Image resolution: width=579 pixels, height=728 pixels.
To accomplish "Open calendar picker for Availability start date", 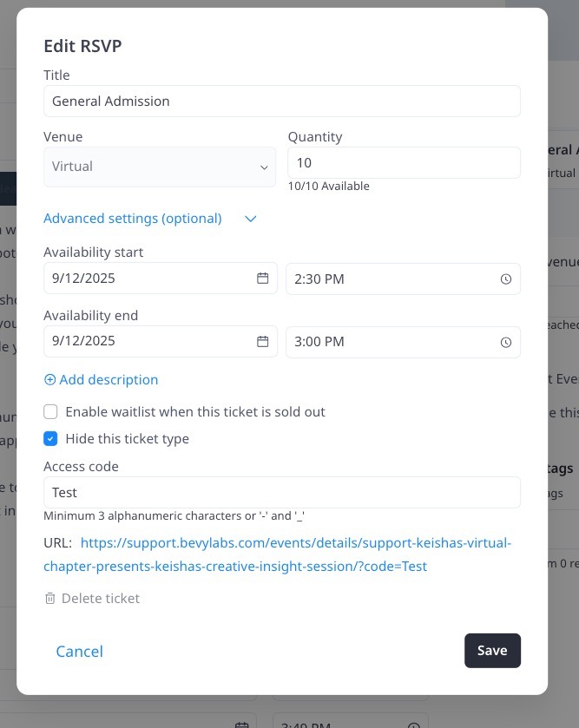I will (x=262, y=279).
